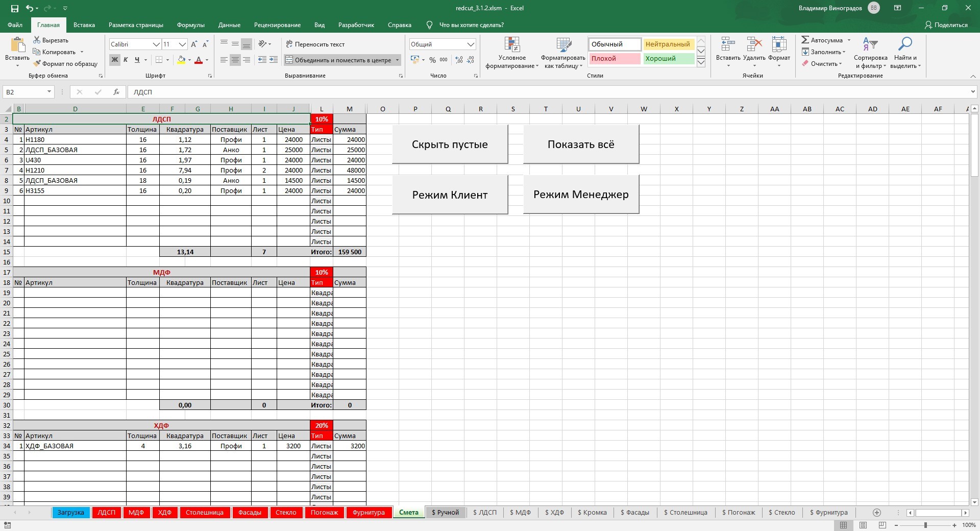Viewport: 980px width, 531px height.
Task: Click the yellow fill color swatch
Action: click(181, 60)
